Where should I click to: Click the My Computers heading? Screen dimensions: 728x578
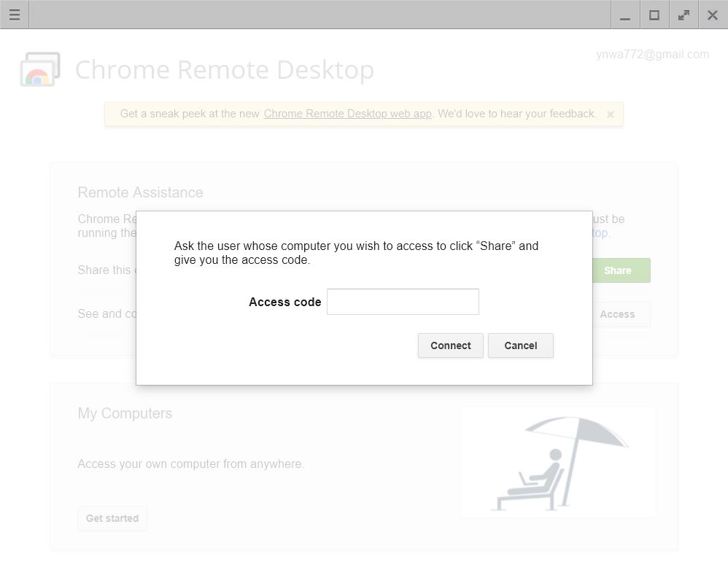click(125, 413)
